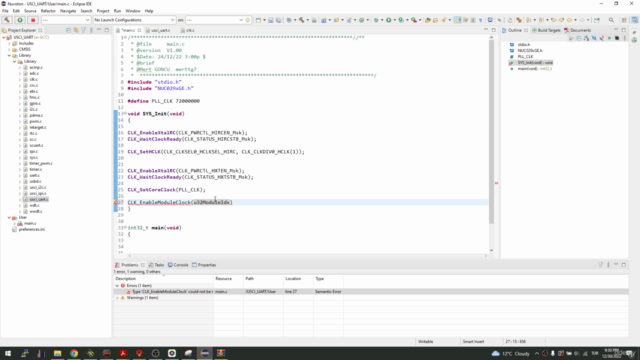640x360 pixels.
Task: Toggle Link with Editor in Project Explorer
Action: tap(76, 30)
